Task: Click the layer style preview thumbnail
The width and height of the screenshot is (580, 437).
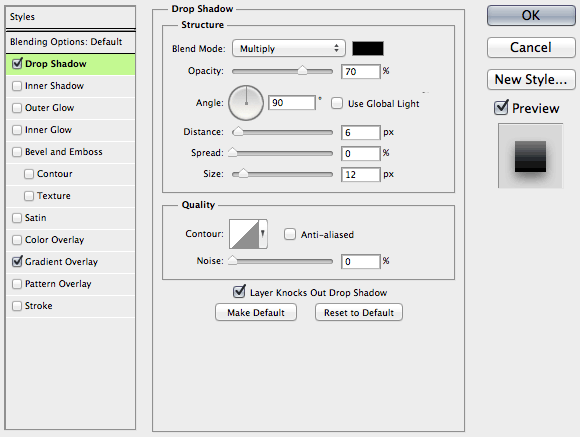Action: 530,156
